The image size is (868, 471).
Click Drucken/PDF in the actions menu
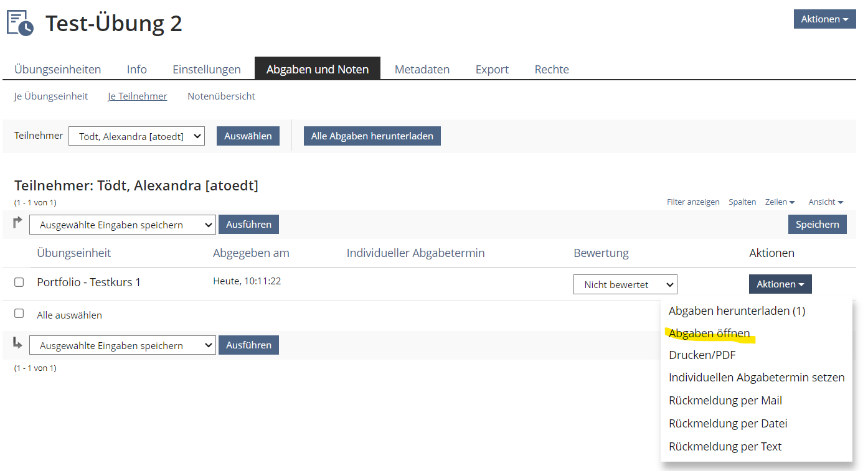coord(702,355)
